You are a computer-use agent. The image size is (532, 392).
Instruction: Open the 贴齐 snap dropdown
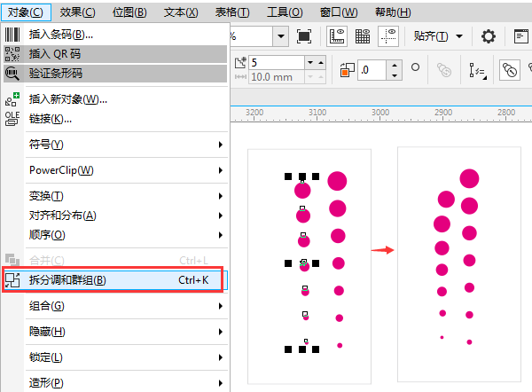coord(438,36)
